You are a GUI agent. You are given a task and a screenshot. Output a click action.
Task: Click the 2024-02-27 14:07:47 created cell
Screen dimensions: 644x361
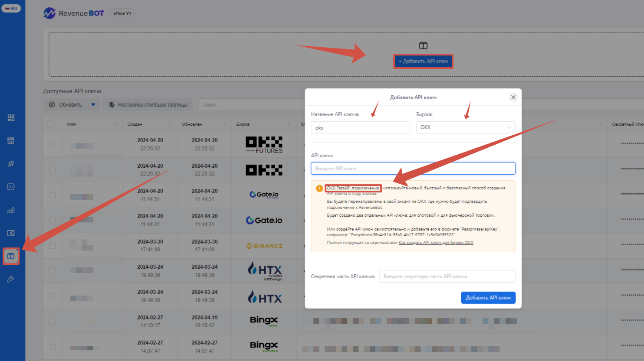[150, 347]
